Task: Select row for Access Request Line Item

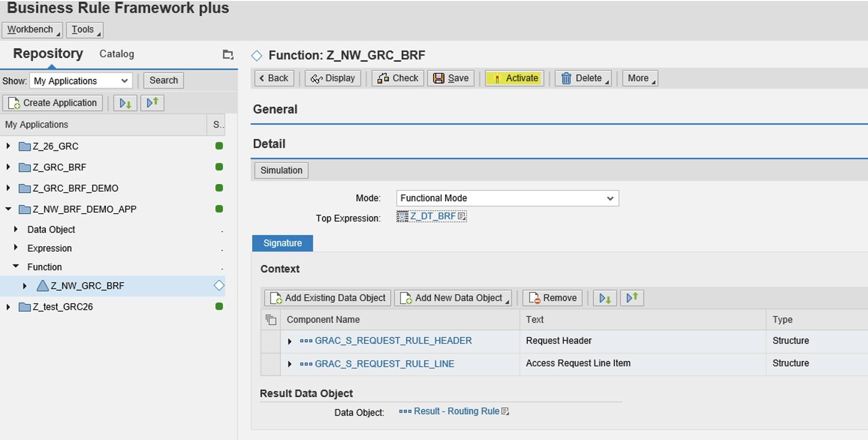Action: (x=271, y=364)
